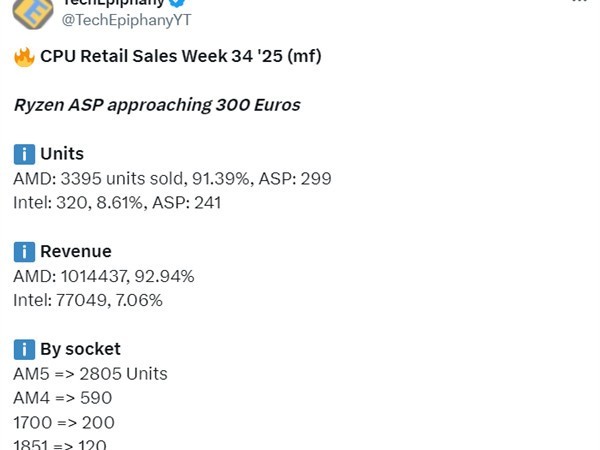Click the AM5 2805 Units line

point(90,374)
